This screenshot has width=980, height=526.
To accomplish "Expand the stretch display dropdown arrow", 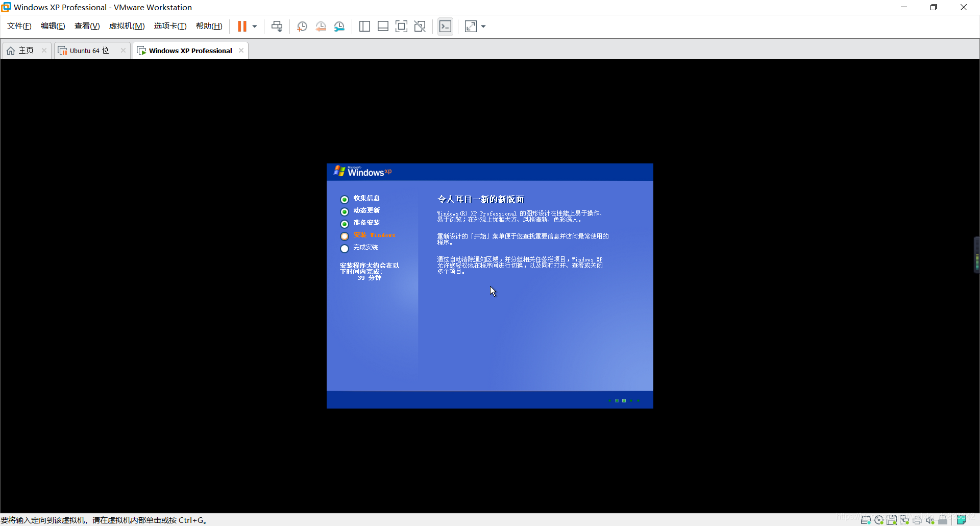I will 483,27.
